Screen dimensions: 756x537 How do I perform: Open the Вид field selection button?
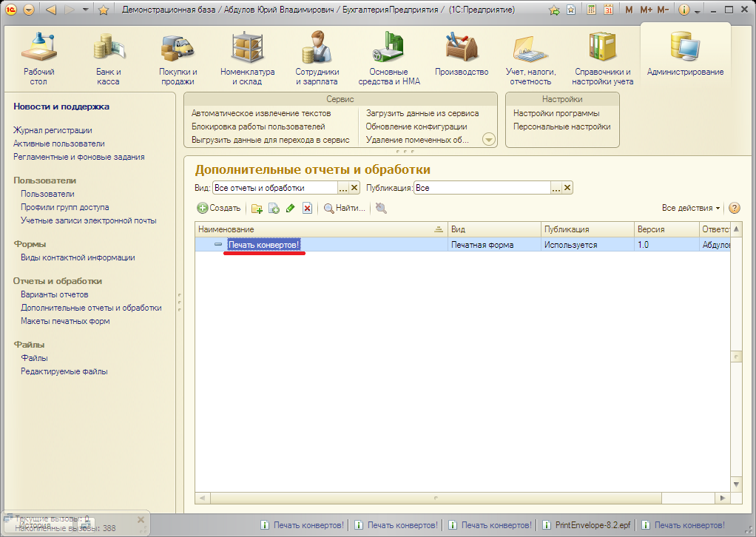pos(342,188)
